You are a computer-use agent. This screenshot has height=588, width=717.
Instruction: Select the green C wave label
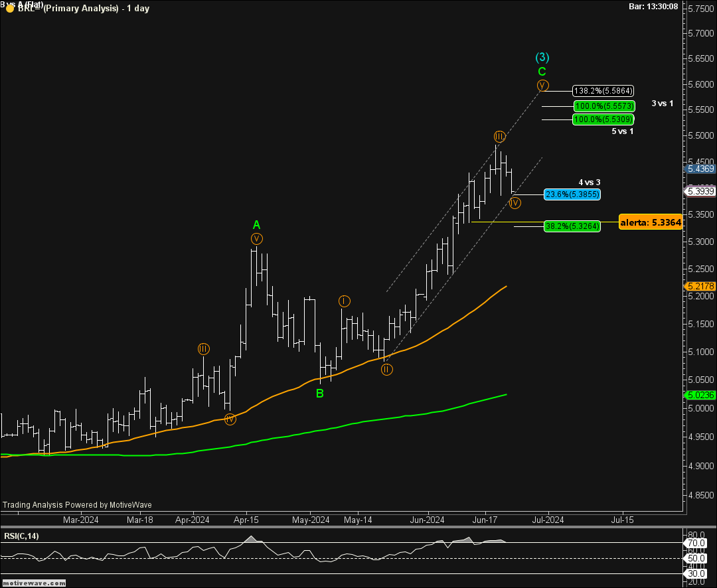(542, 72)
